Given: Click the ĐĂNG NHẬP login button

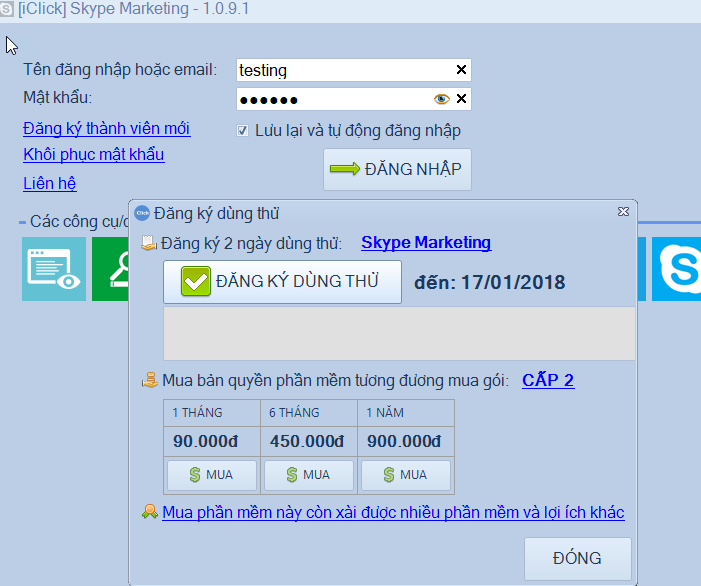Looking at the screenshot, I should pos(397,169).
